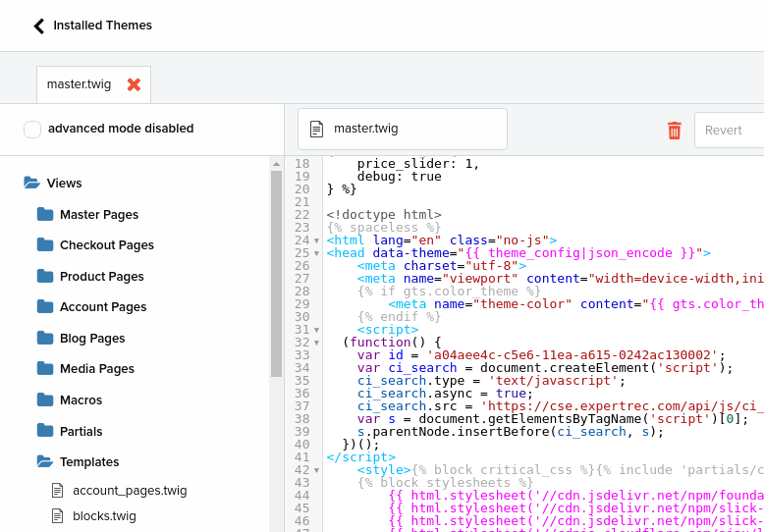The height and width of the screenshot is (532, 764).
Task: Click the Macros folder icon
Action: tap(45, 399)
